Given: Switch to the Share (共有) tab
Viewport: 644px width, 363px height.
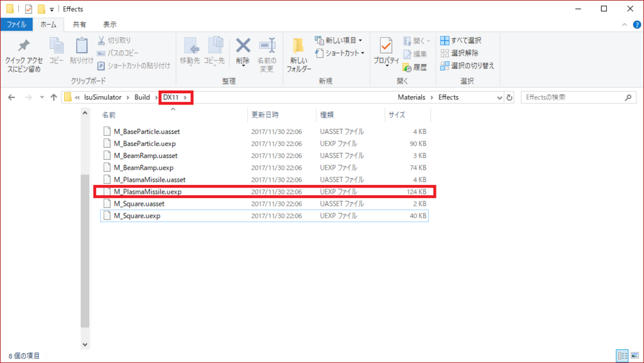Looking at the screenshot, I should 79,25.
